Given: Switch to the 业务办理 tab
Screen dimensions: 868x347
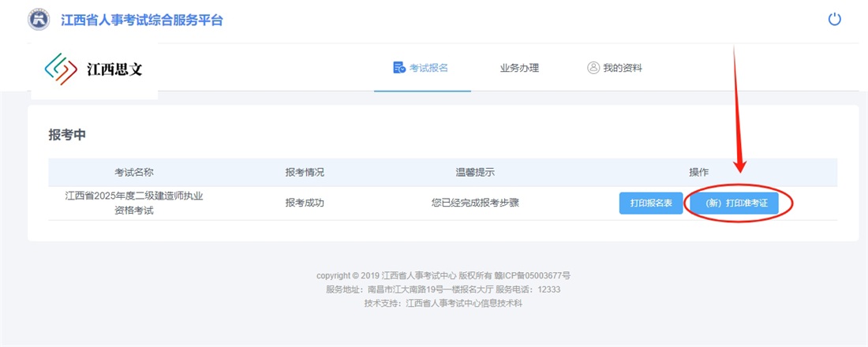Looking at the screenshot, I should pos(519,68).
